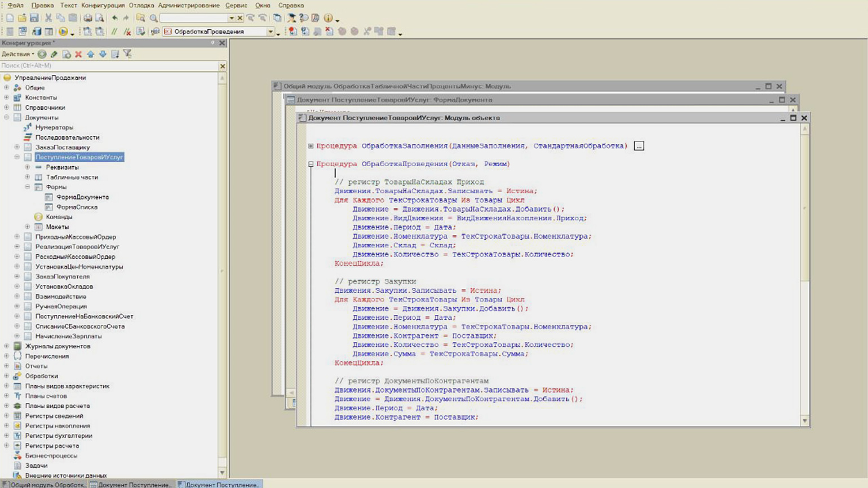Click the funnel filter icon in Configuration panel

[127, 54]
